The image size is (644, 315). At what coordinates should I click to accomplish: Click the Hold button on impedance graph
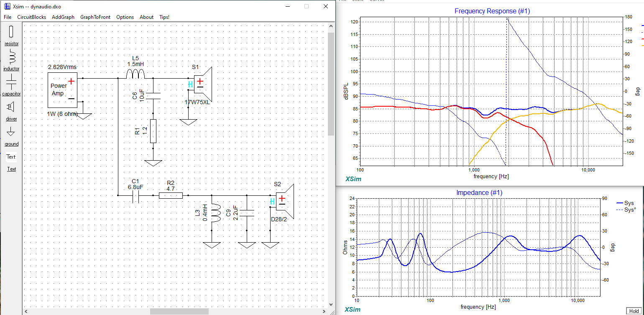point(634,311)
